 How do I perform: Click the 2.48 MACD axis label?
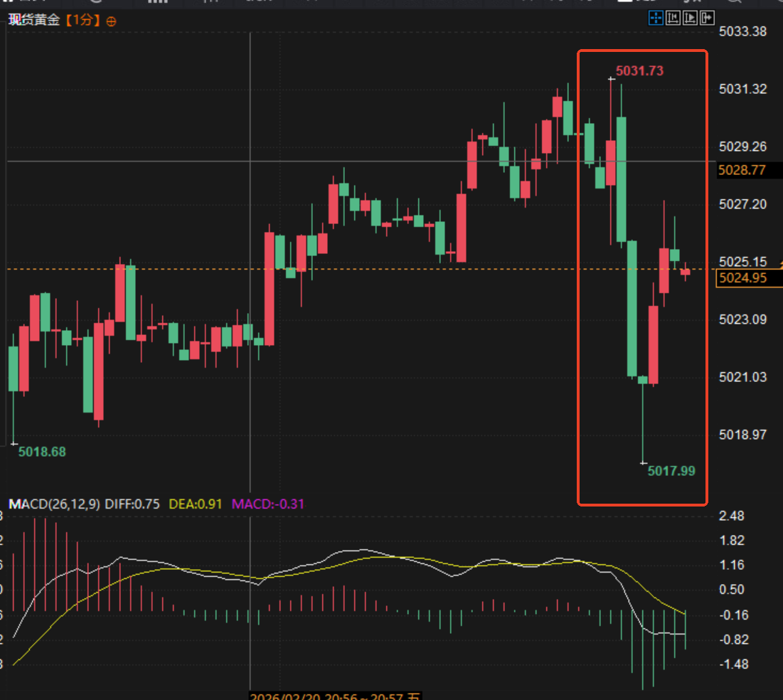[x=732, y=516]
